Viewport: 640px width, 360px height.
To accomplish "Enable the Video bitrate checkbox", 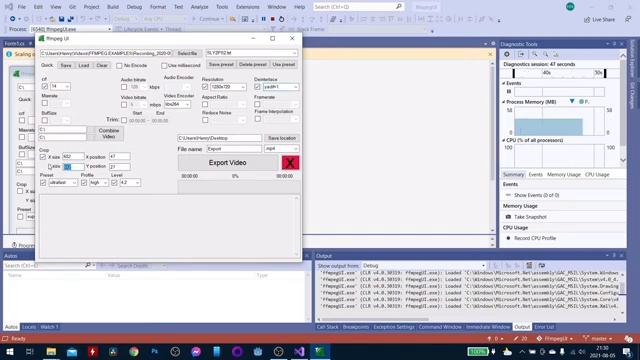I will (124, 104).
